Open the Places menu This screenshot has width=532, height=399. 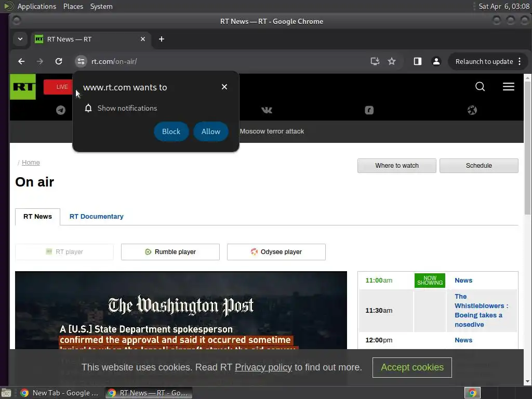[73, 6]
